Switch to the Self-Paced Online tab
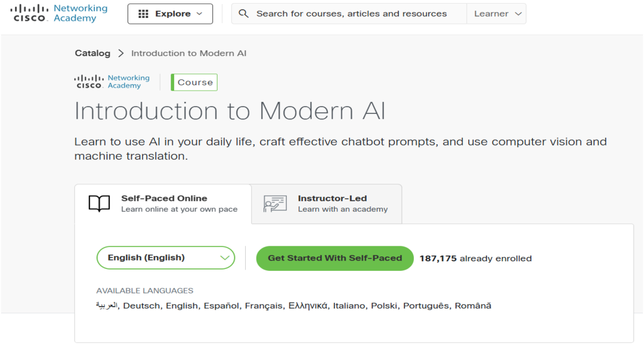 click(x=163, y=203)
